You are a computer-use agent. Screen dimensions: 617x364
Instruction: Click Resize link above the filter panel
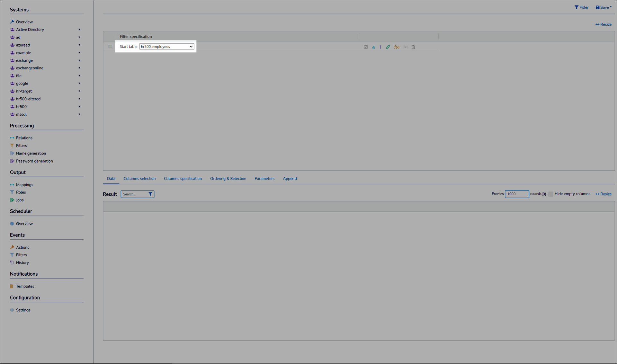pos(603,24)
